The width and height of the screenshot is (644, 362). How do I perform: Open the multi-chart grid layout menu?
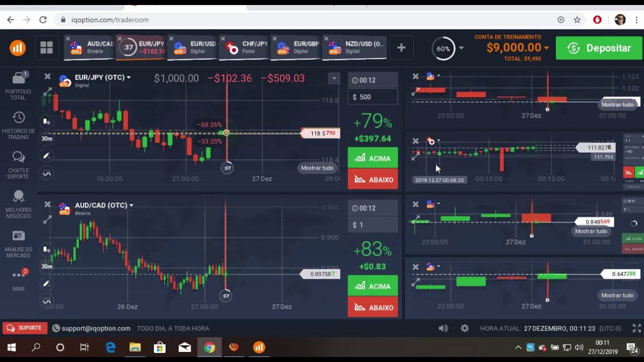tap(47, 48)
